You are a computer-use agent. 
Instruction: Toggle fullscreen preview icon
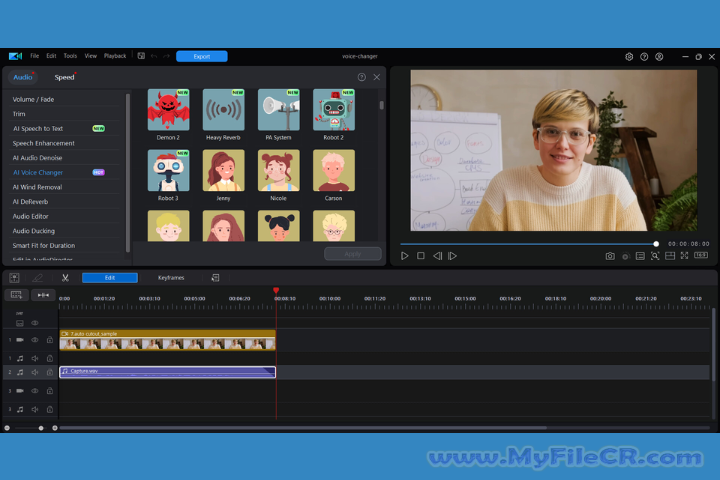[x=685, y=255]
